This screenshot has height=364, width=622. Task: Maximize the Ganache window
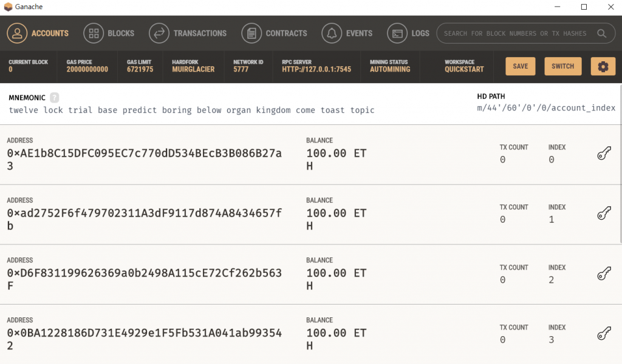click(584, 7)
